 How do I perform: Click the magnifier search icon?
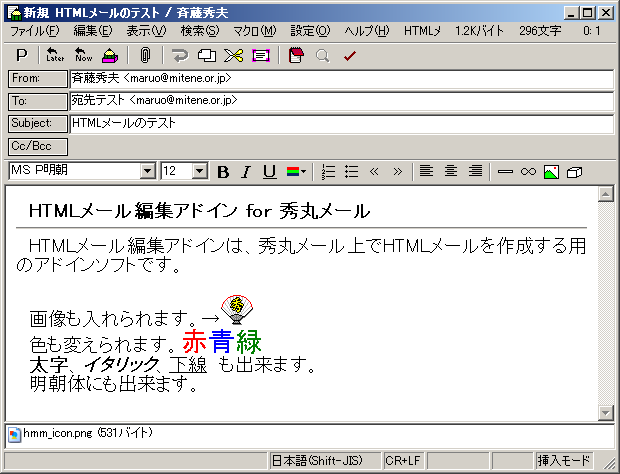coord(323,55)
